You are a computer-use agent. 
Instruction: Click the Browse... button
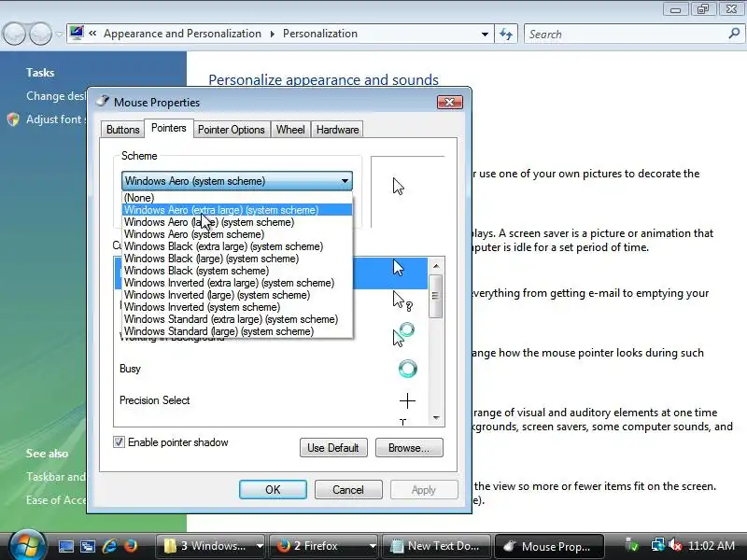(409, 448)
